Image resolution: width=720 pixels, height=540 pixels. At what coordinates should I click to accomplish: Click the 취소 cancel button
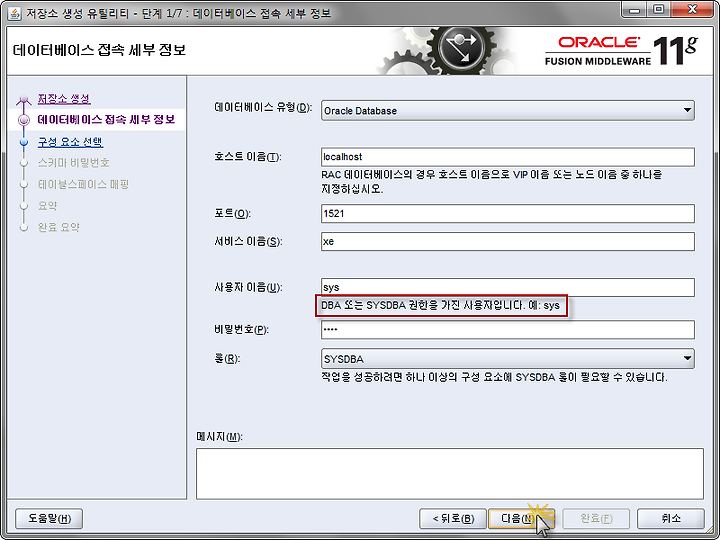671,518
